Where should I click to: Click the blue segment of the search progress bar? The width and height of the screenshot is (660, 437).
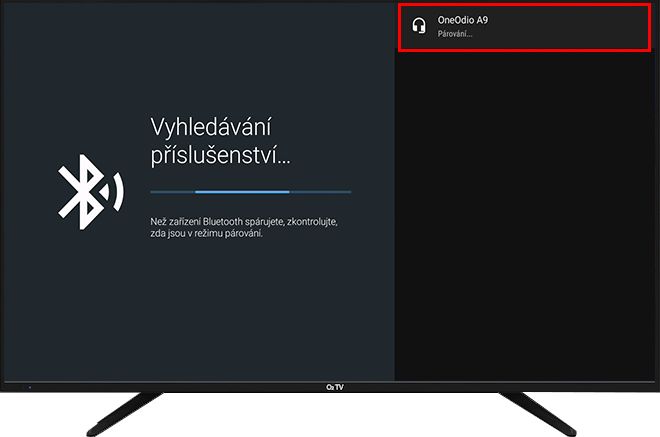pos(242,191)
